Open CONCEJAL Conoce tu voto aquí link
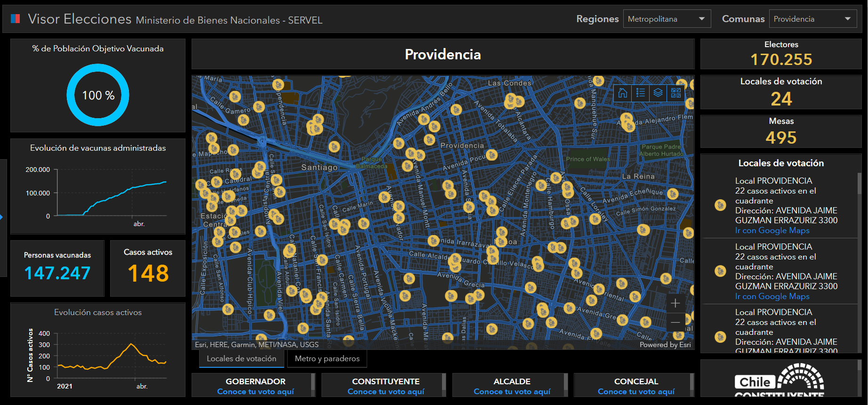Viewport: 868px width, 405px height. (636, 391)
